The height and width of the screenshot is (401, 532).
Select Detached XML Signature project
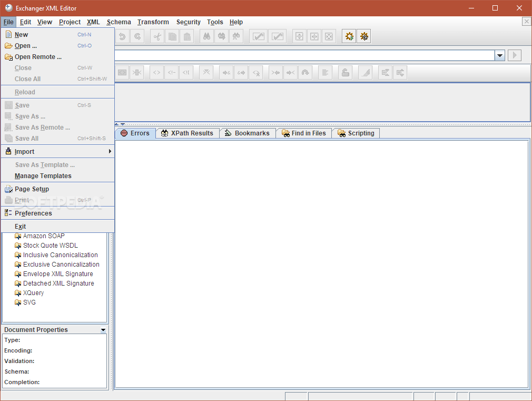click(x=58, y=283)
